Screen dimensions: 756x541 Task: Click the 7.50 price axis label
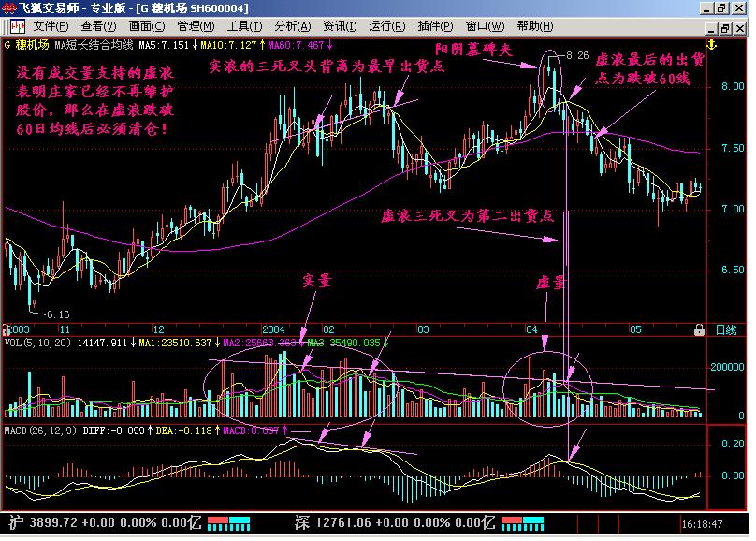click(733, 148)
